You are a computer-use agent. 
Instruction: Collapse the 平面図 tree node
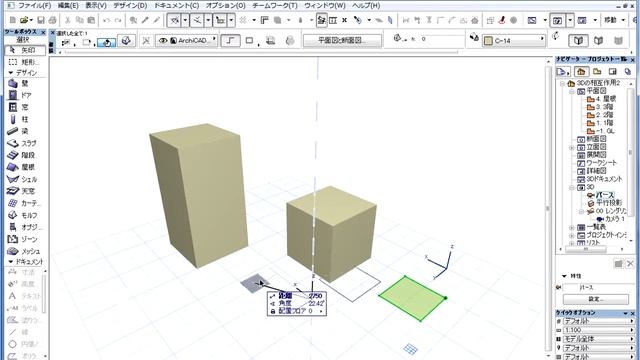tap(572, 91)
